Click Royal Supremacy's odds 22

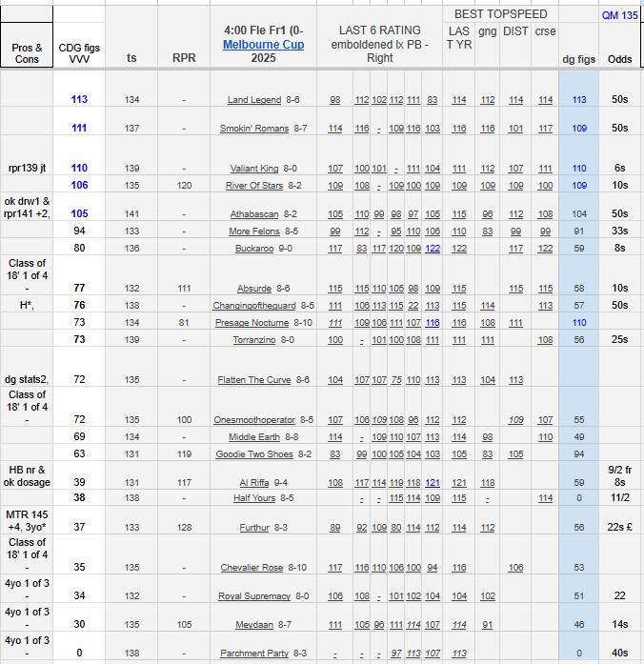tap(619, 595)
